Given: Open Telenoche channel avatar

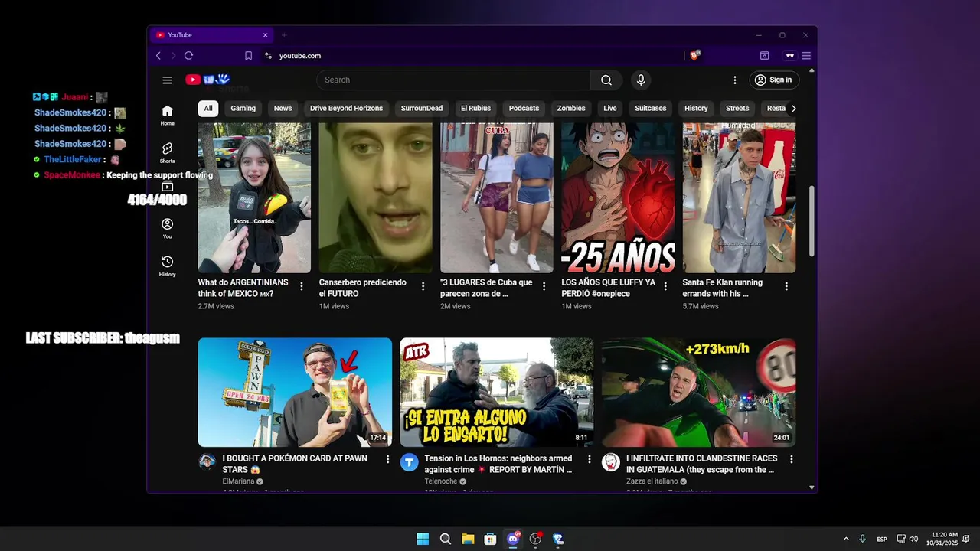Looking at the screenshot, I should tap(410, 462).
